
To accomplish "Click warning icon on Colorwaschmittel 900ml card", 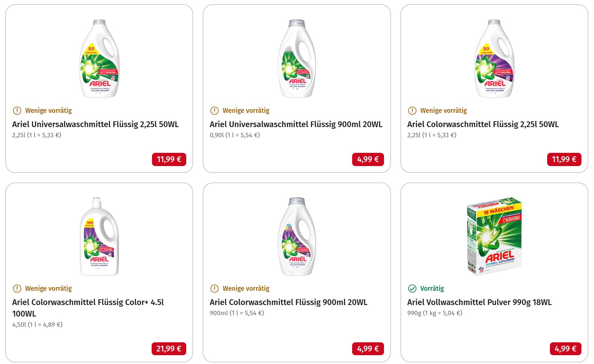I will coord(214,288).
